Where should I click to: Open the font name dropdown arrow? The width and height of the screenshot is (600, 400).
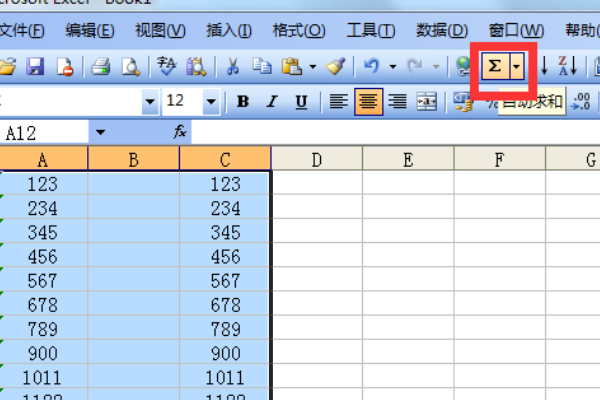pos(150,102)
